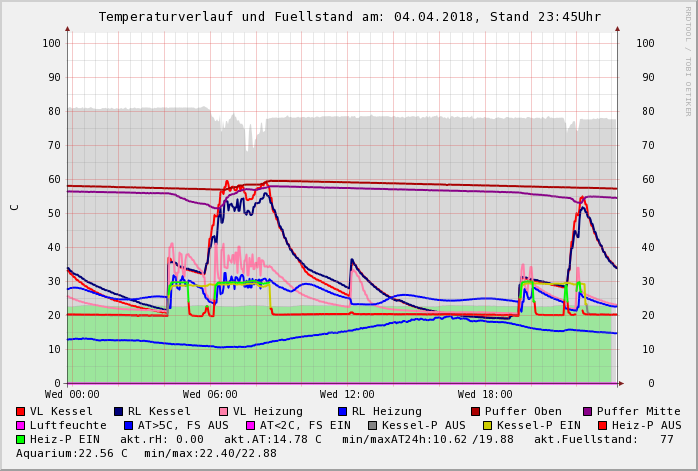Click the red VL Kessel legend swatch
Screen dimensions: 698x471
(20, 411)
